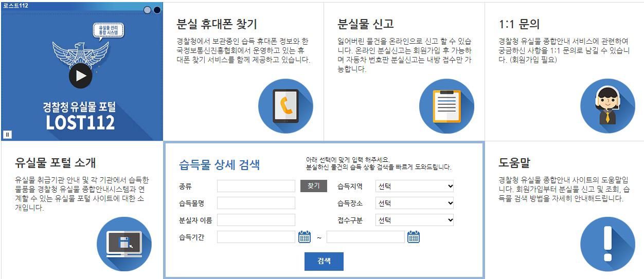Open the portal introduction computer icon
Viewport: 644px width, 279px height.
coord(124,244)
